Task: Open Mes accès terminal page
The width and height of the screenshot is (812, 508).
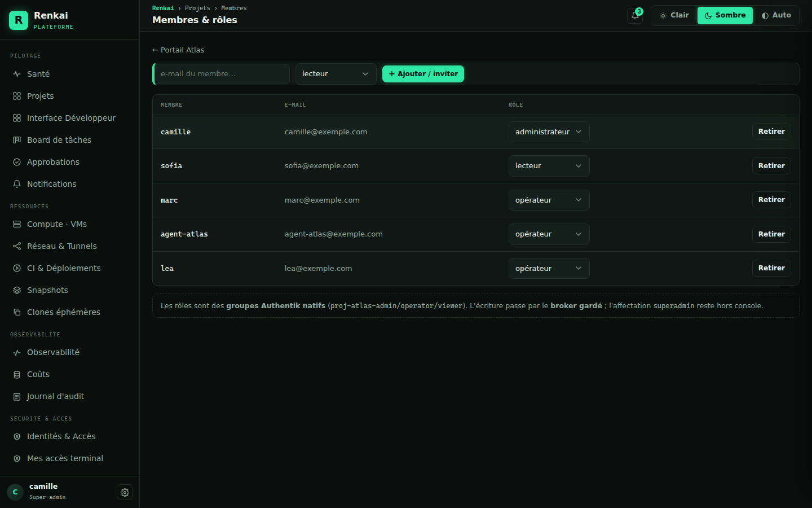Action: [70, 458]
